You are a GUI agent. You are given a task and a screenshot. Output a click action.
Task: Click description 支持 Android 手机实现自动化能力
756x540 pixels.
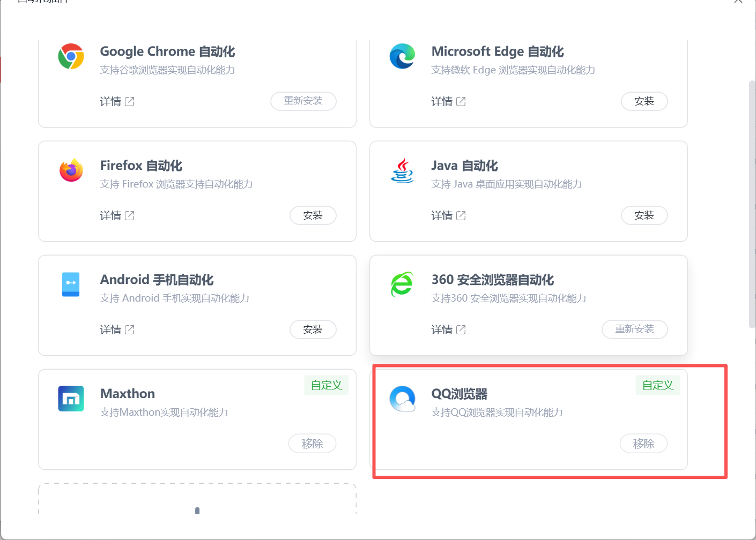coord(175,298)
